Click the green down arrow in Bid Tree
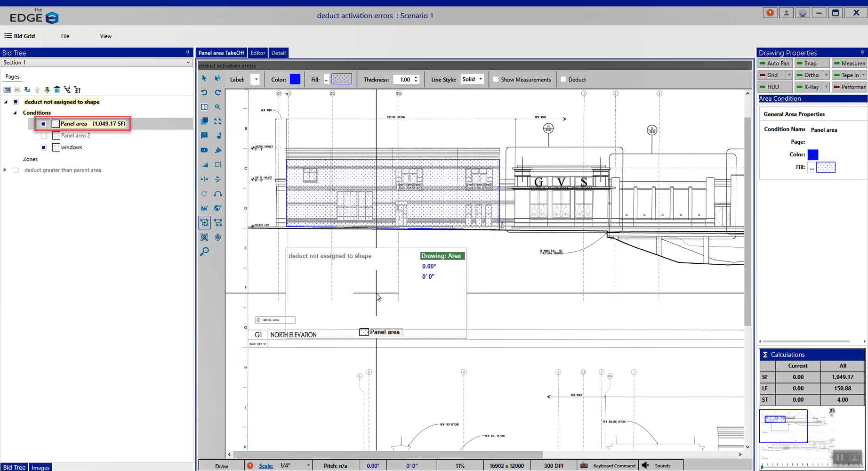 (47, 89)
